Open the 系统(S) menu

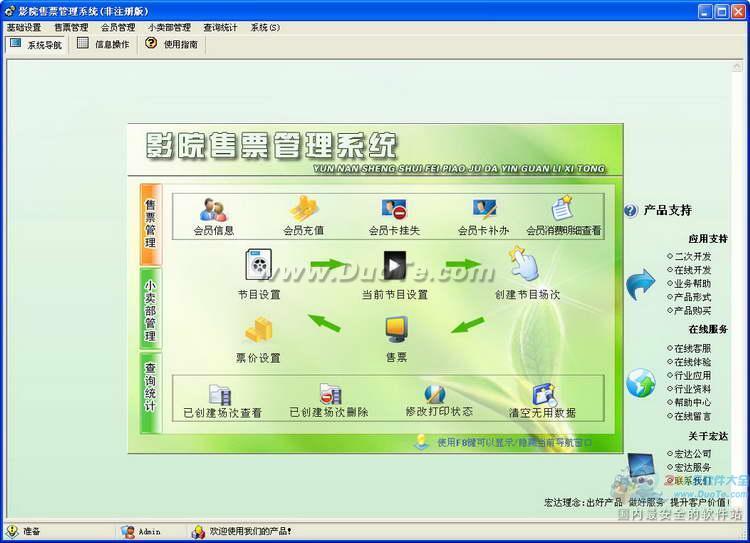[x=265, y=28]
